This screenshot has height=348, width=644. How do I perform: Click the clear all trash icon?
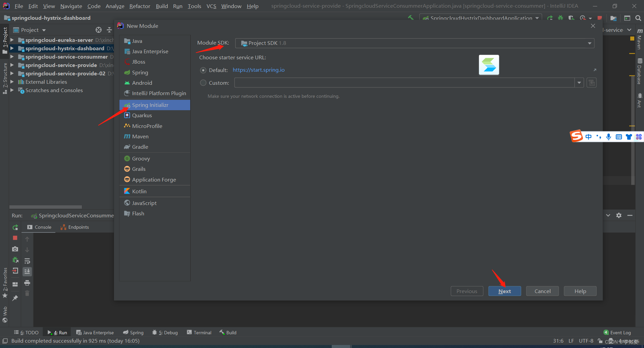27,293
